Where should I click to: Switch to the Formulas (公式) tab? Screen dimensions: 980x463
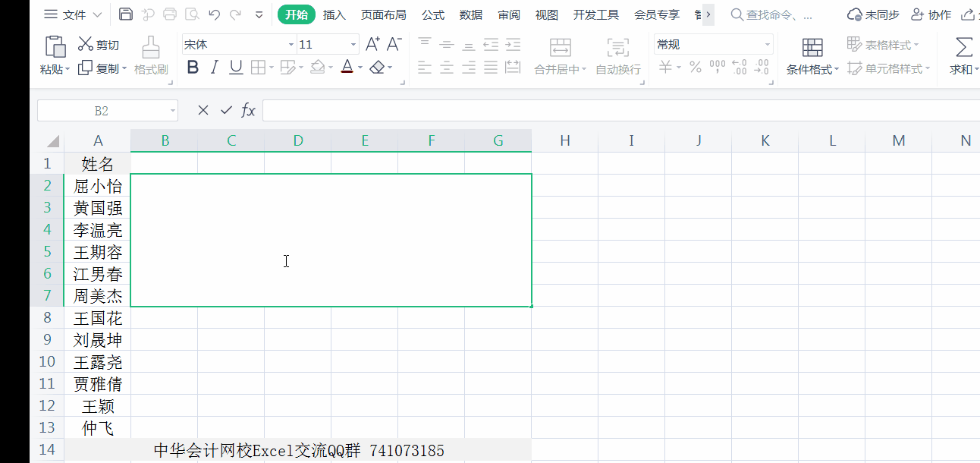[433, 14]
